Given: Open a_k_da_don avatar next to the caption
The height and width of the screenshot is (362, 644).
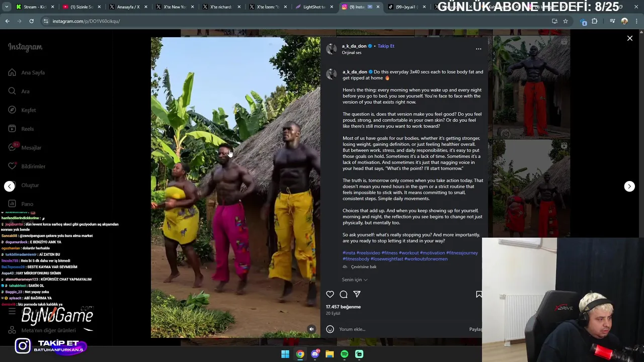Looking at the screenshot, I should coord(331,74).
